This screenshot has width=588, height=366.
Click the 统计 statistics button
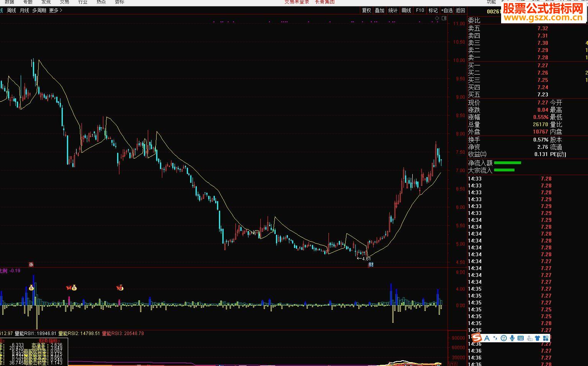pos(393,10)
